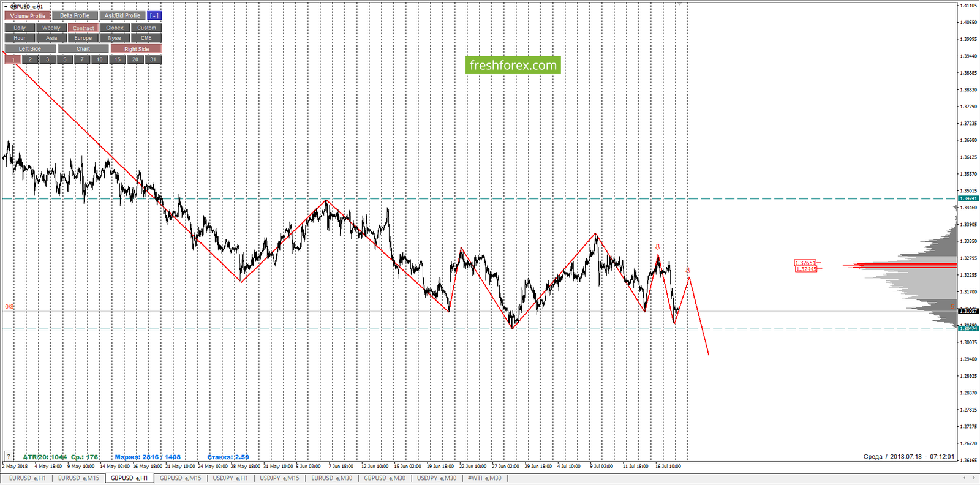Click the current price 1.31057 tag

pos(968,311)
